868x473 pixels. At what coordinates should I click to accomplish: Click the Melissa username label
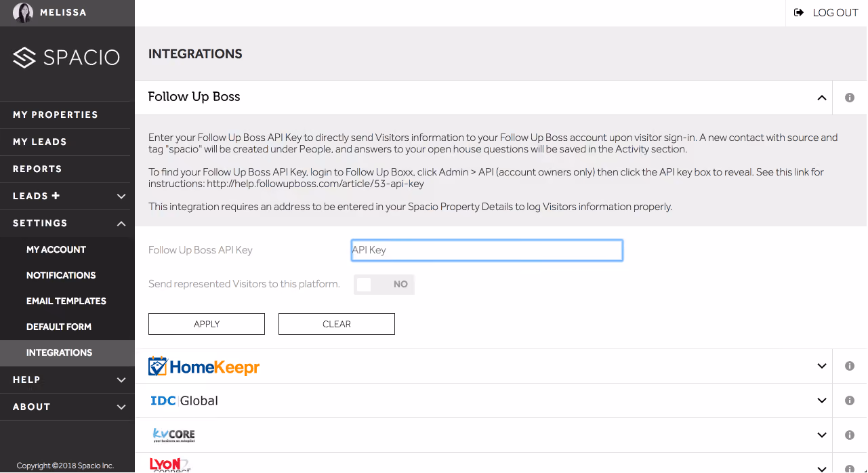click(63, 13)
